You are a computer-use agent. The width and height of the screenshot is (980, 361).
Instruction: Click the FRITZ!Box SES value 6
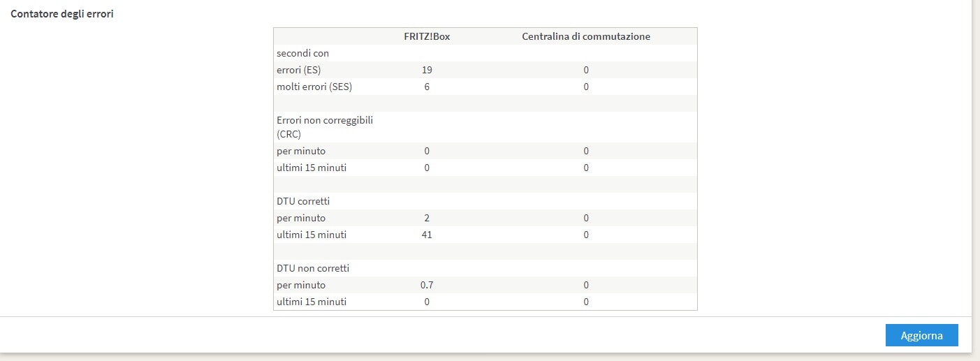tap(427, 87)
